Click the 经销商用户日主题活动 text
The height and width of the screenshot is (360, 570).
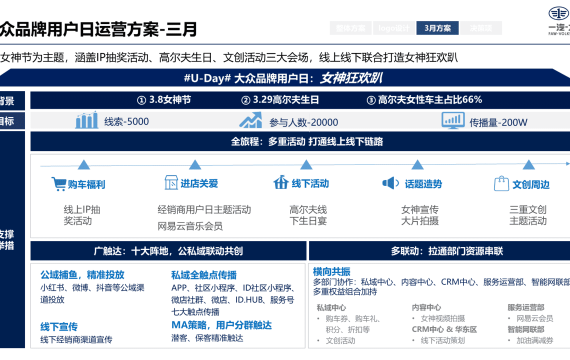coord(204,209)
